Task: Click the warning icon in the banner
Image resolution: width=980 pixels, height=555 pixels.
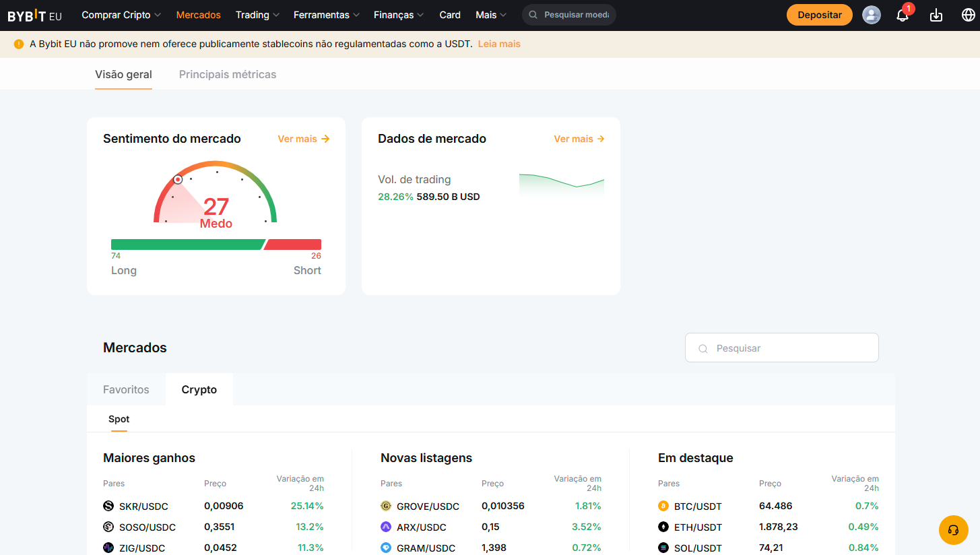Action: coord(19,44)
